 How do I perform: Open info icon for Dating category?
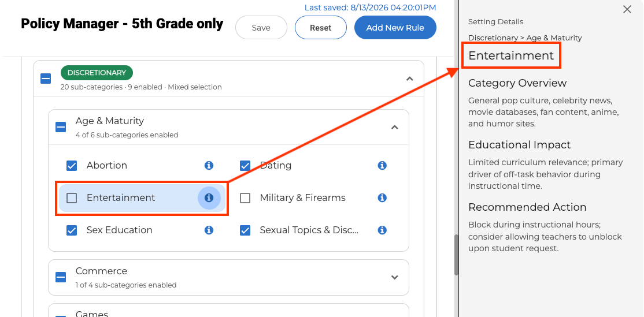point(382,165)
